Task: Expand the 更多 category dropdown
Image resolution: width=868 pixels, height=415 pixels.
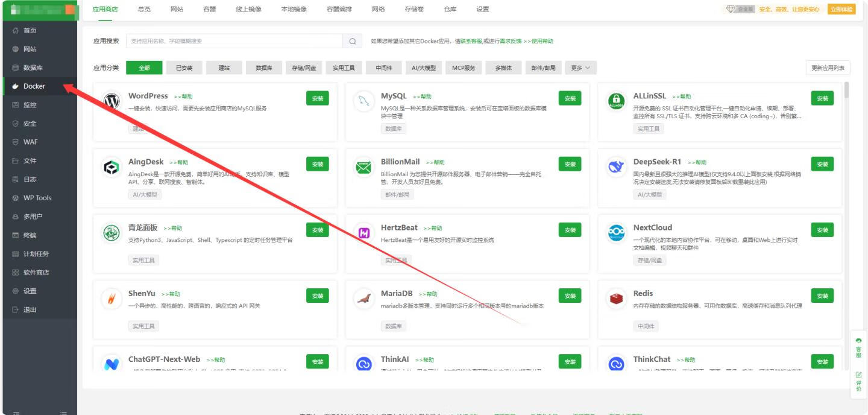Action: point(580,68)
